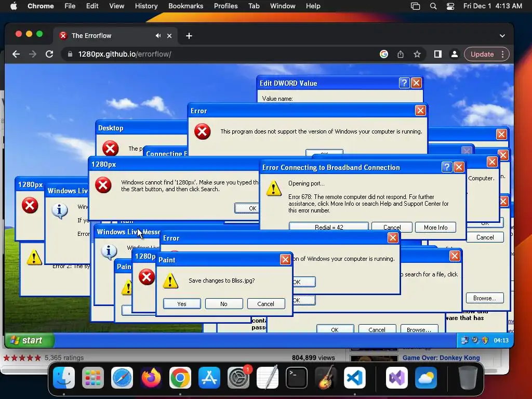The image size is (532, 399).
Task: Open the File menu
Action: [x=70, y=6]
